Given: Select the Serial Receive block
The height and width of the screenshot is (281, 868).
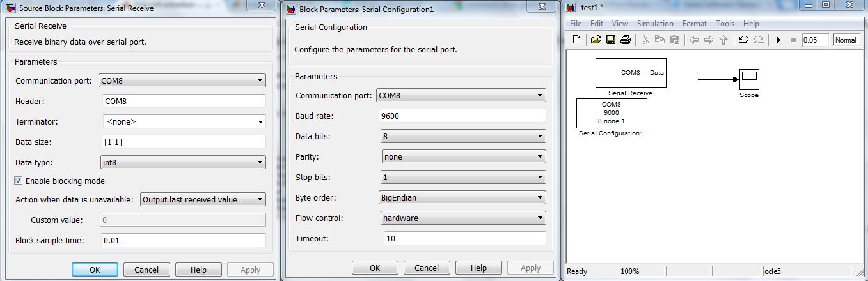Looking at the screenshot, I should (x=631, y=73).
